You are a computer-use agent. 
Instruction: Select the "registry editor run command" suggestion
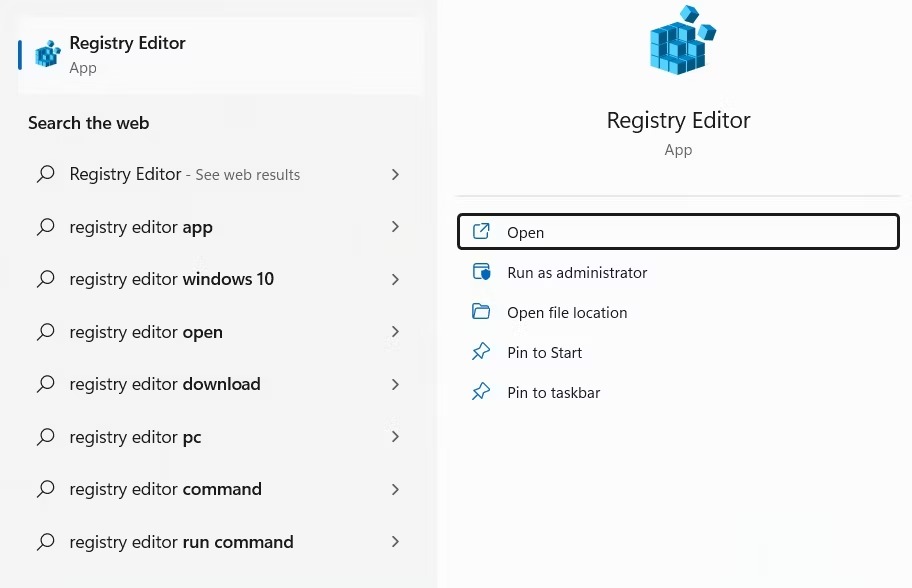point(220,542)
